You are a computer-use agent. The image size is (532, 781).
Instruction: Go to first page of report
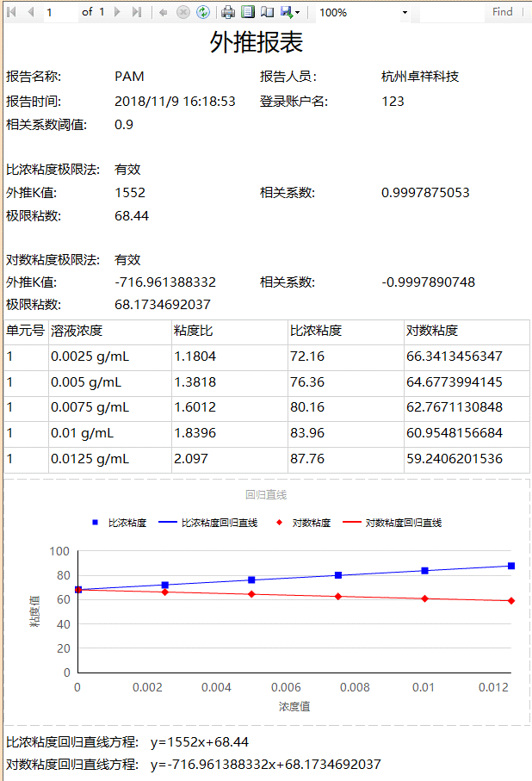click(x=12, y=12)
